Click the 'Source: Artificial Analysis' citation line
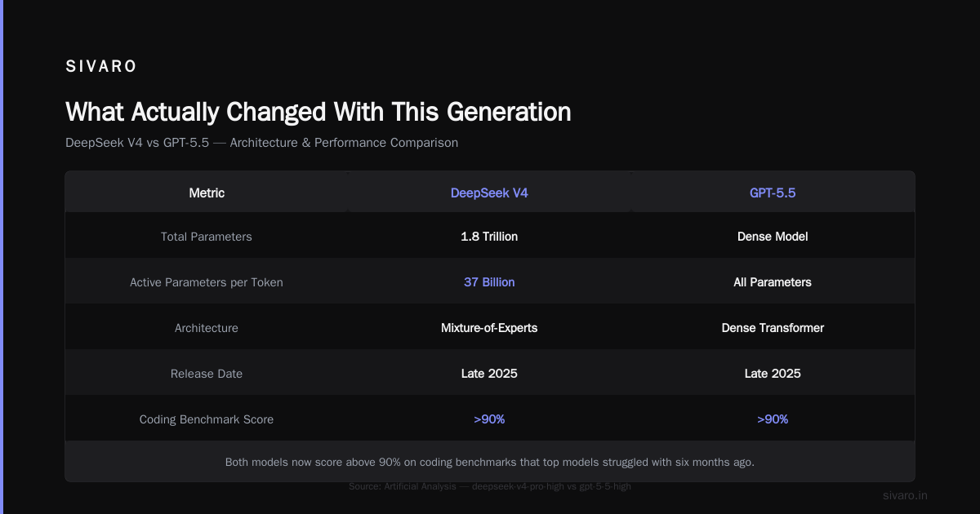Viewport: 980px width, 514px height. tap(490, 486)
